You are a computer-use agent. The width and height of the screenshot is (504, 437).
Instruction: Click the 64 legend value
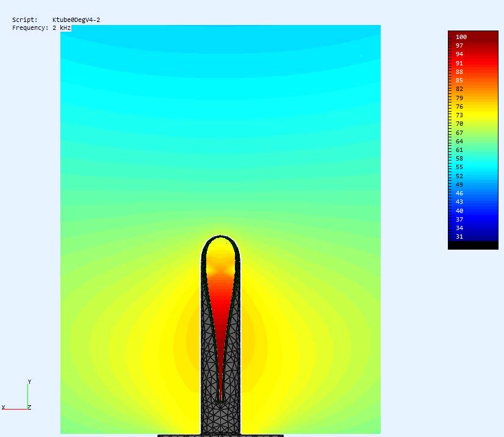tap(459, 142)
